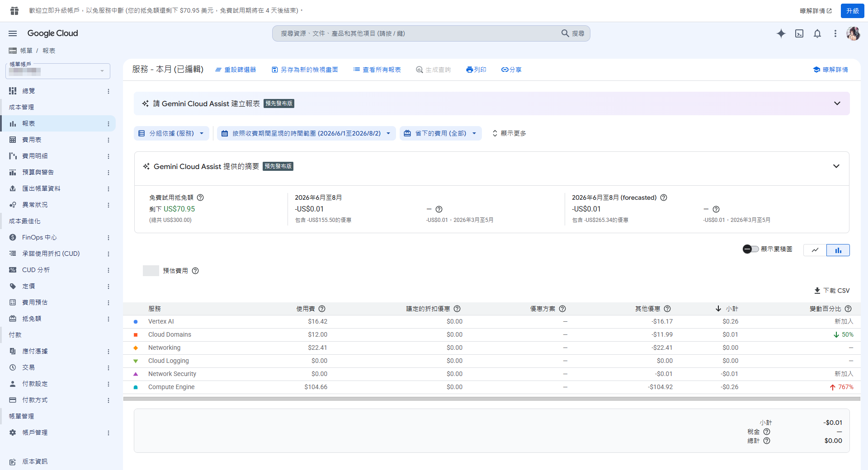Click the Cloud Domains red legend square
Screen dimensions: 868x470
click(136, 335)
